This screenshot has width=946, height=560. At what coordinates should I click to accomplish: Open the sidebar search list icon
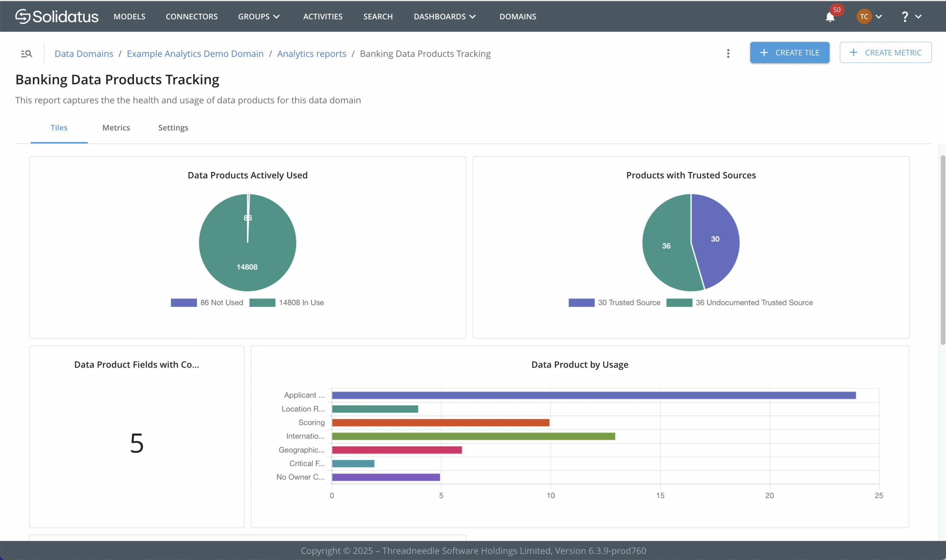click(x=27, y=54)
